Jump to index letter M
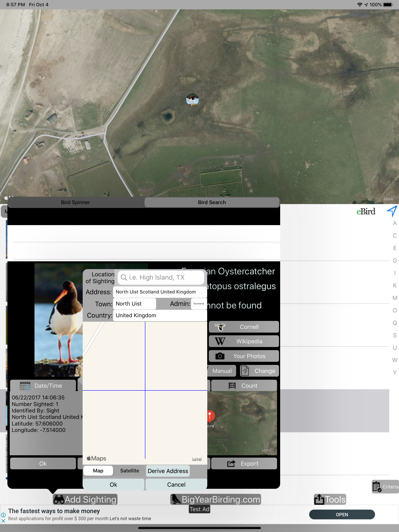Image resolution: width=399 pixels, height=532 pixels. click(395, 298)
